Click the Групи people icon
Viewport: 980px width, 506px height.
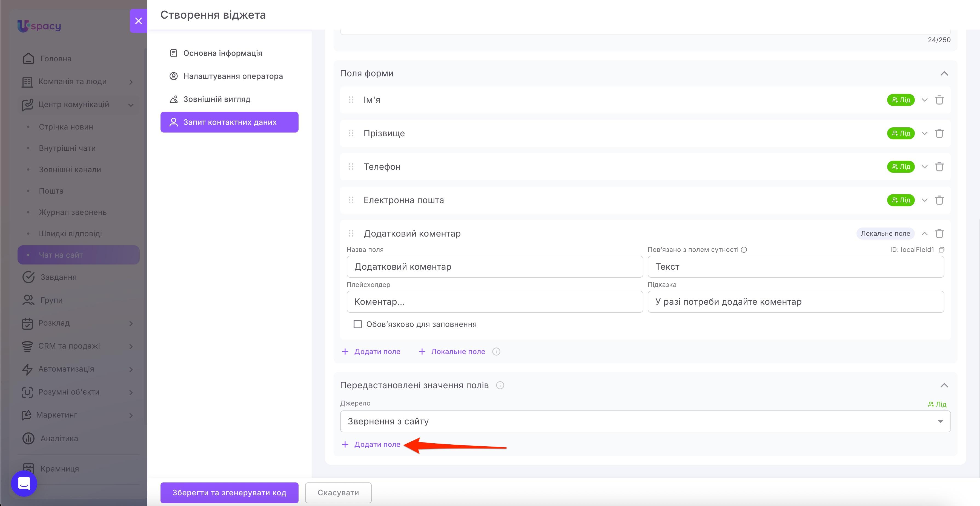coord(28,300)
